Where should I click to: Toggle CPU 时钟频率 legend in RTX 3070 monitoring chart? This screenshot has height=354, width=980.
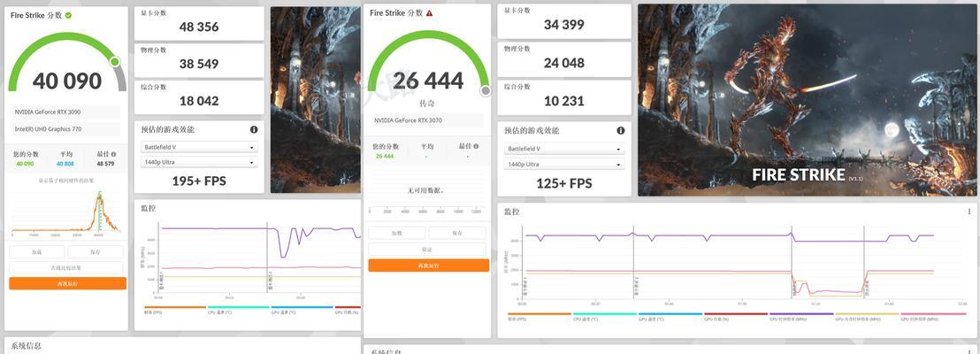pos(801,317)
